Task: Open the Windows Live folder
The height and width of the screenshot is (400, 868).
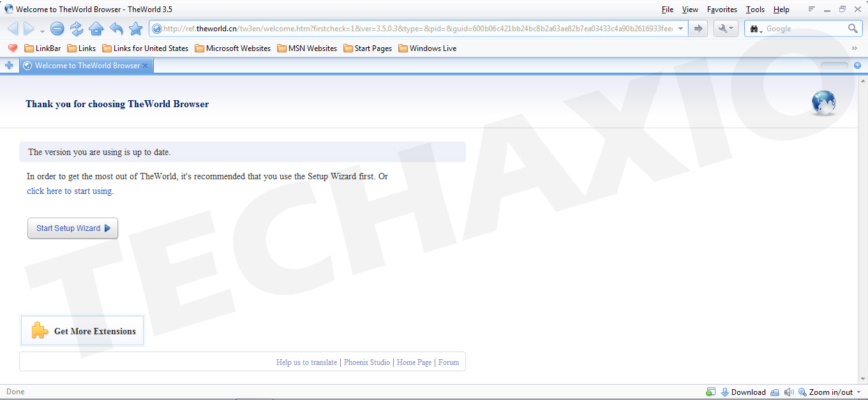Action: point(428,48)
